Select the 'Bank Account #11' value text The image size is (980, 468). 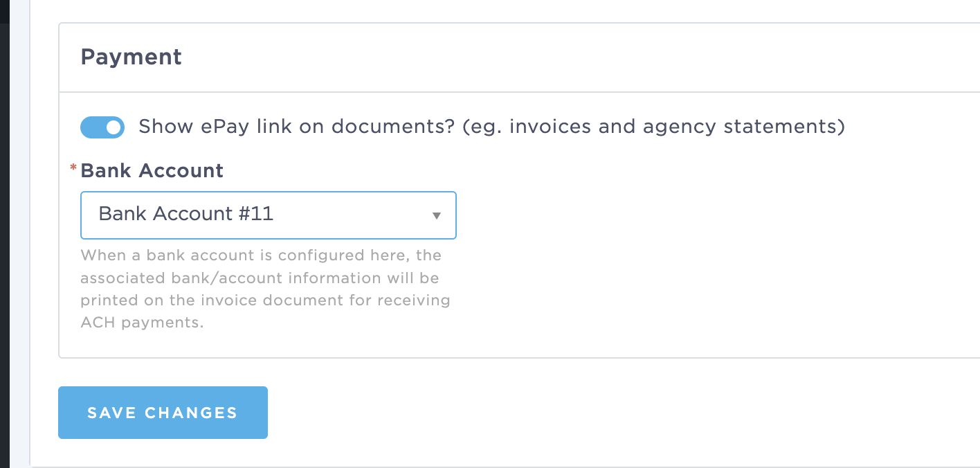[186, 214]
